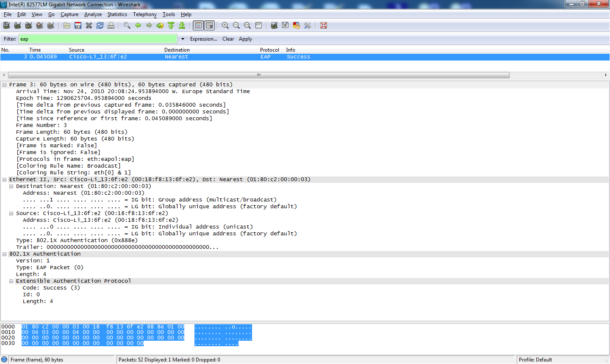
Task: Collapse the Ethernet II tree node
Action: 5,179
